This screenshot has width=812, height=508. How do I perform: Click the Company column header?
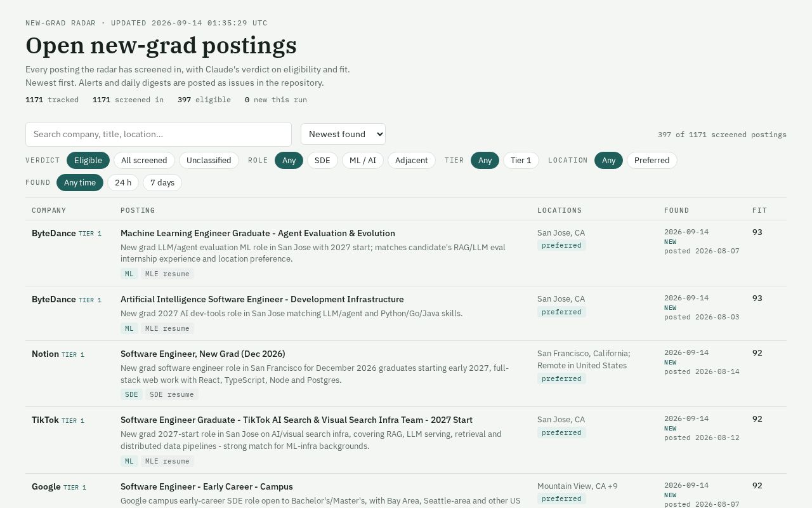point(49,210)
